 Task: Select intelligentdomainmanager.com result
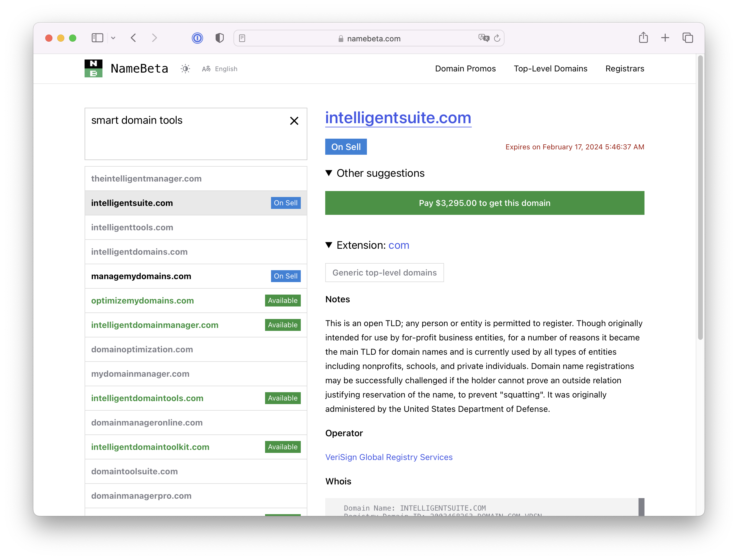(196, 325)
